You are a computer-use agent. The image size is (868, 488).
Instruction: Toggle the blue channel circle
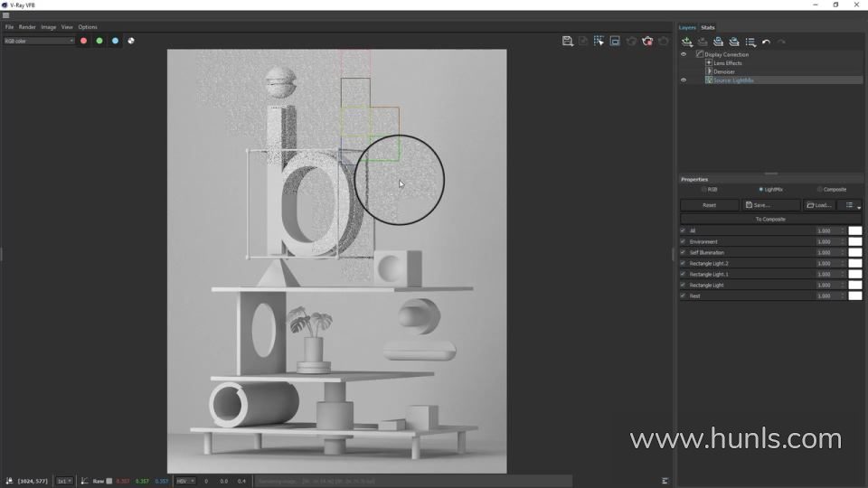coord(115,41)
